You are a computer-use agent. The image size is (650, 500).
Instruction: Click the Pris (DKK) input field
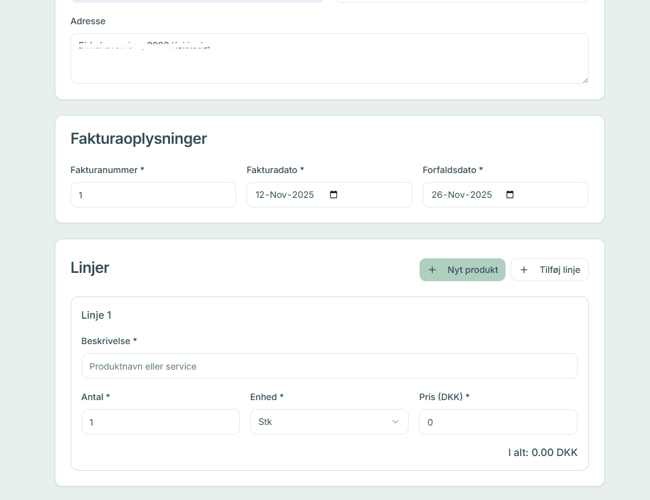(497, 422)
